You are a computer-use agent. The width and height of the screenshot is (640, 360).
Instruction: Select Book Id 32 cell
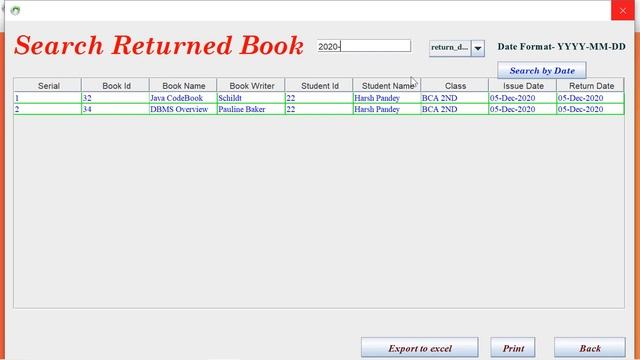(116, 98)
